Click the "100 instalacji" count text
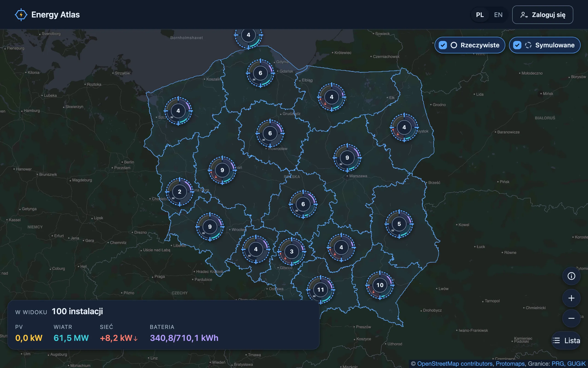Image resolution: width=588 pixels, height=368 pixels. tap(77, 311)
